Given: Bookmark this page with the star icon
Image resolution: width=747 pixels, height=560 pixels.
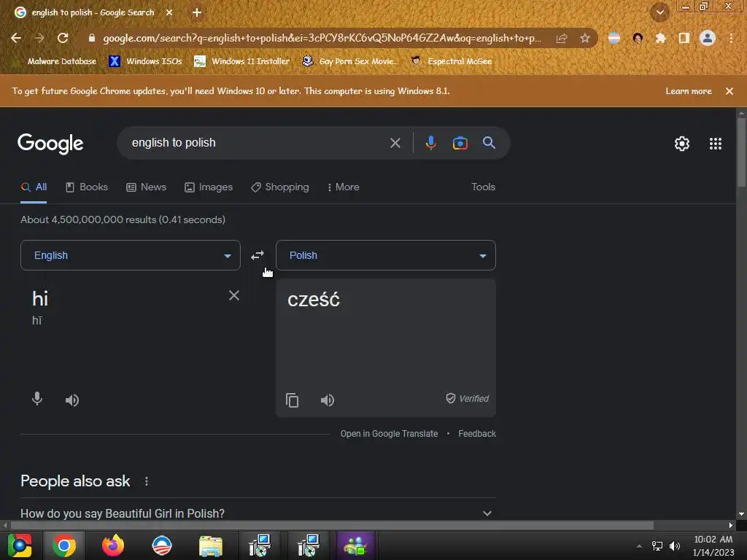Looking at the screenshot, I should 585,38.
